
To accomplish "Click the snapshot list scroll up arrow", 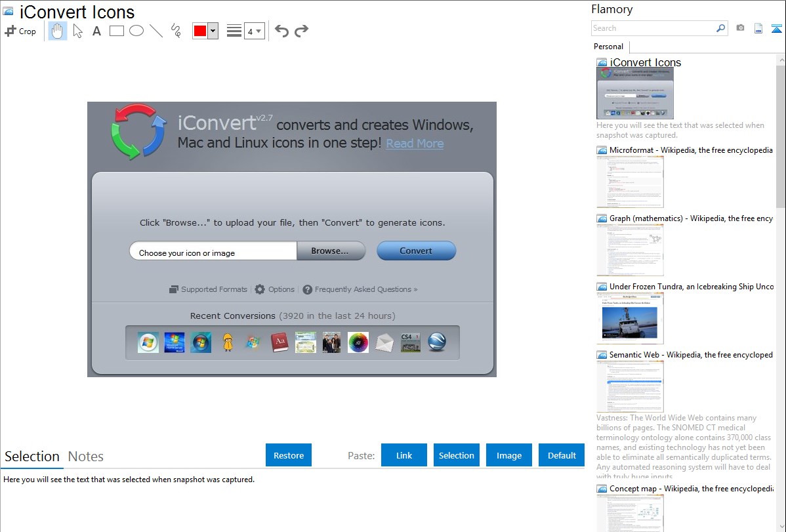I will [781, 60].
